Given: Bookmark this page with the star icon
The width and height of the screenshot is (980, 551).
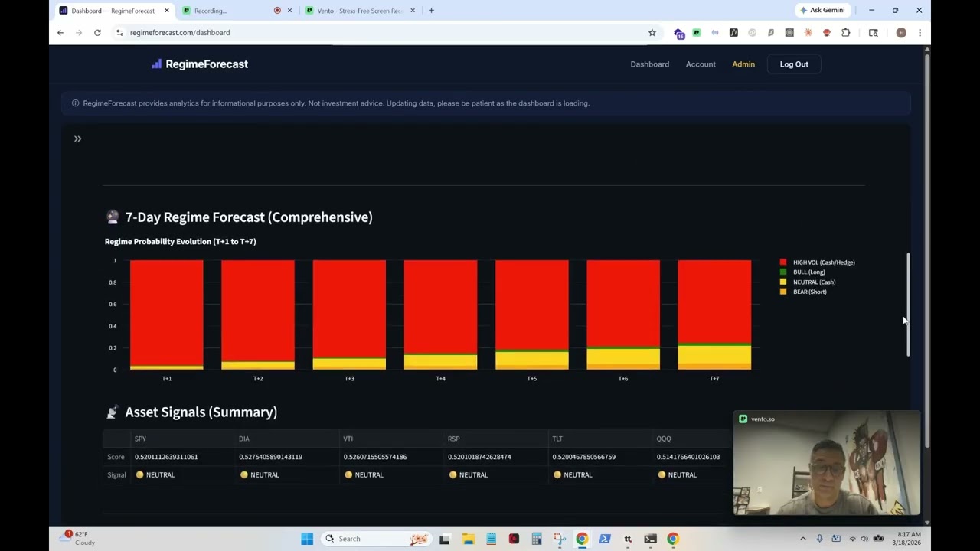Looking at the screenshot, I should tap(652, 32).
